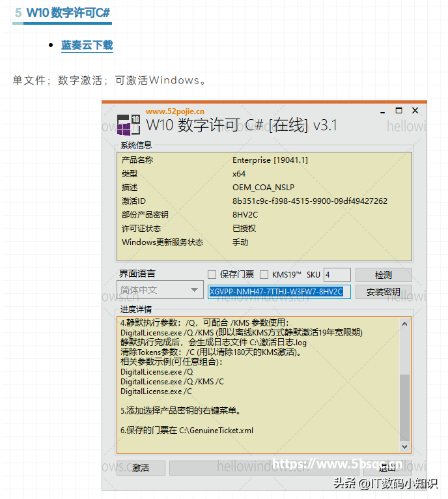This screenshot has height=499, width=448.
Task: Select the 手动 update service value
Action: (x=240, y=242)
